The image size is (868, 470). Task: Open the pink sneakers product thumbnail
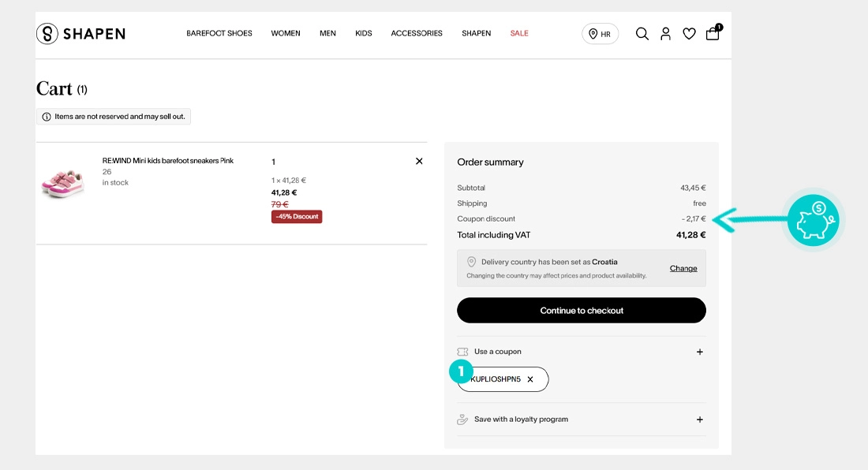[x=62, y=183]
